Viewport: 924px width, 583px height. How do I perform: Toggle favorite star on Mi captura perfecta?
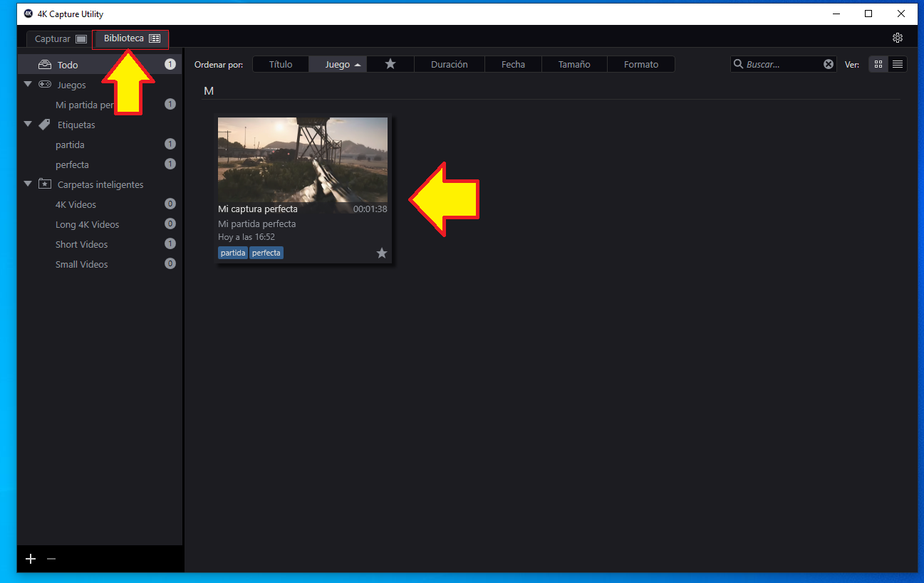(382, 253)
